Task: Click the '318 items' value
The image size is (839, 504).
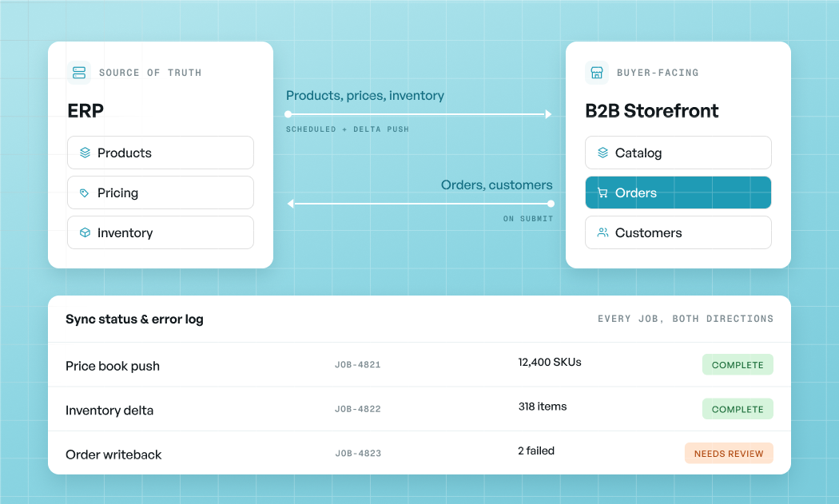Action: point(542,407)
